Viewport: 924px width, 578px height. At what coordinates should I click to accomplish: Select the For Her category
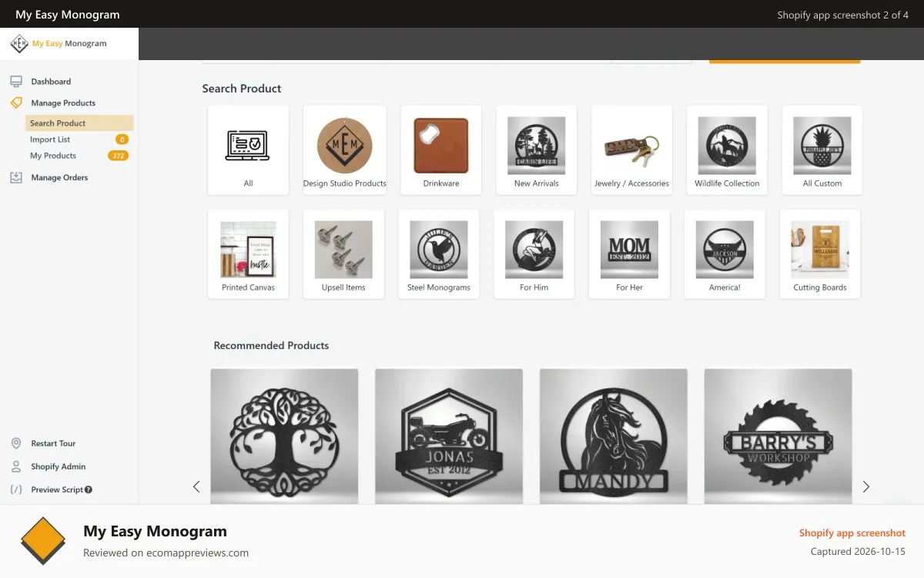629,254
